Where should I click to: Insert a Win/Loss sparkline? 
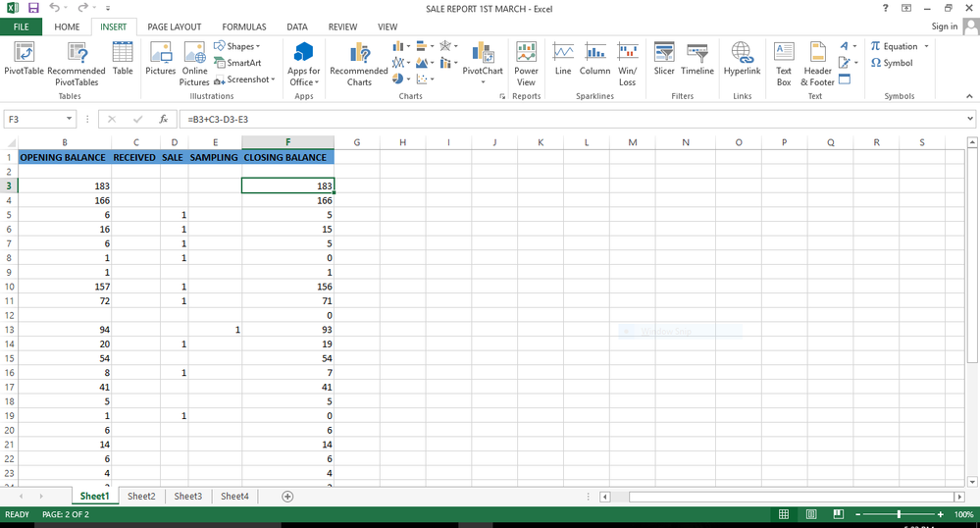tap(628, 64)
